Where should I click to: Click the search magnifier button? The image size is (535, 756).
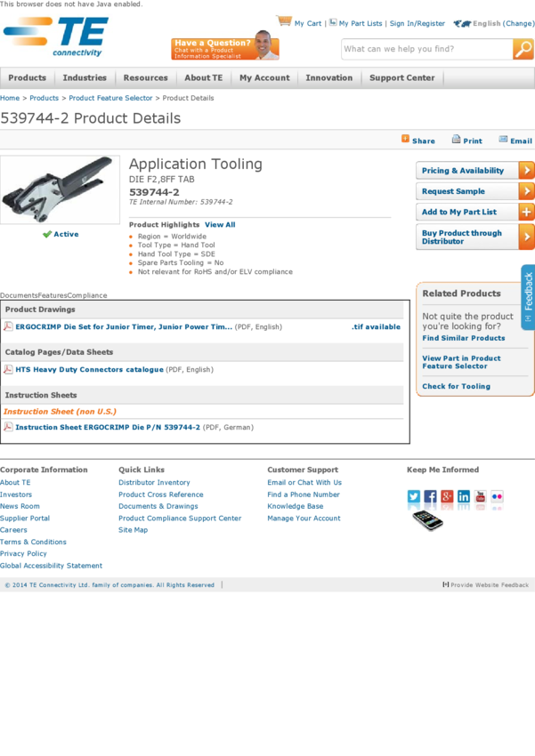click(523, 49)
